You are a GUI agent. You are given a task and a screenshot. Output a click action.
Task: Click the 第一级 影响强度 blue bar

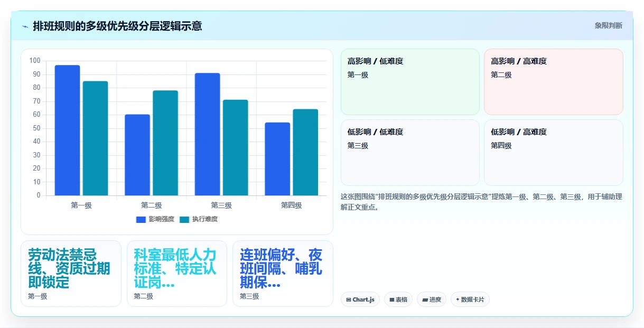(67, 130)
